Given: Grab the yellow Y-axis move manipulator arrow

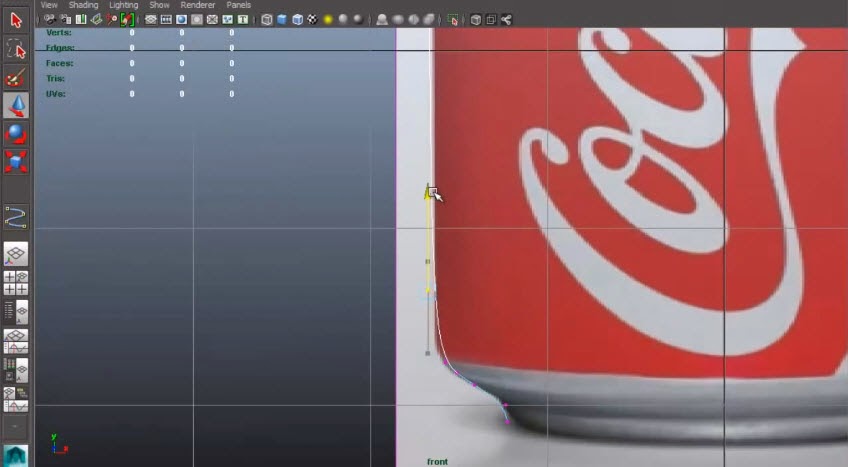Looking at the screenshot, I should 428,191.
